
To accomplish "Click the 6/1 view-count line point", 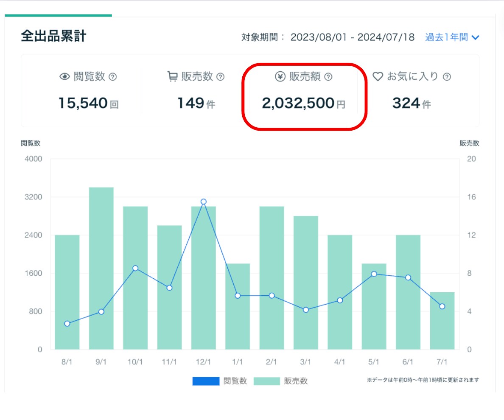I will [408, 277].
